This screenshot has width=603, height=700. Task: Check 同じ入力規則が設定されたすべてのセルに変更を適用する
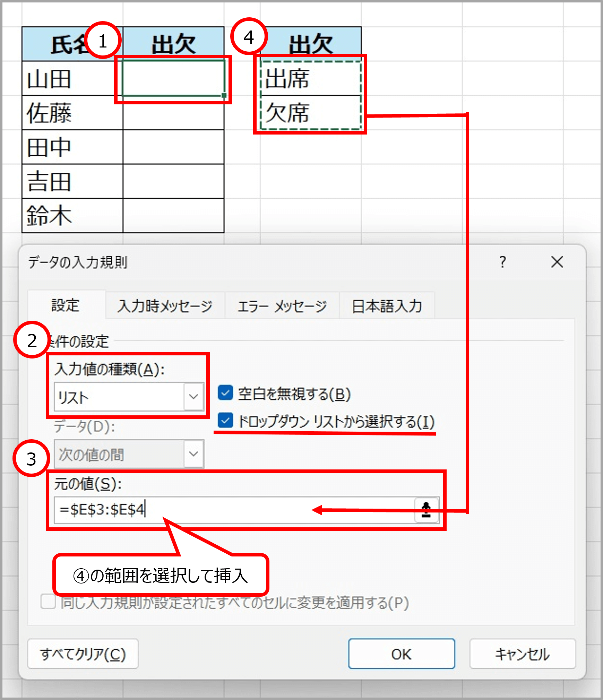tap(48, 603)
